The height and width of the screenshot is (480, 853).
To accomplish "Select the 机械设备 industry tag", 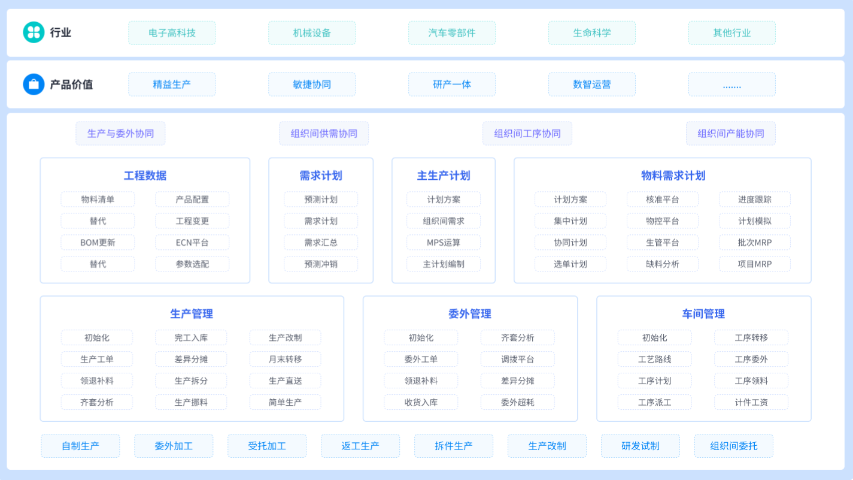I will [312, 33].
